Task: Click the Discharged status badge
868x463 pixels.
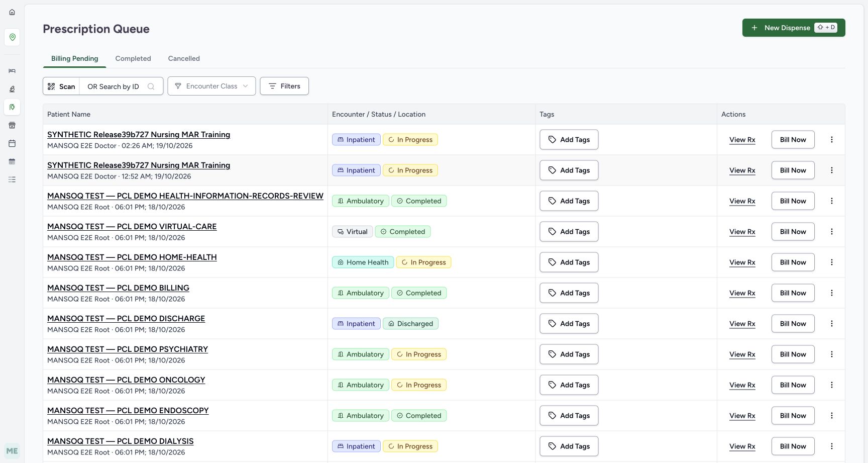Action: pyautogui.click(x=410, y=324)
